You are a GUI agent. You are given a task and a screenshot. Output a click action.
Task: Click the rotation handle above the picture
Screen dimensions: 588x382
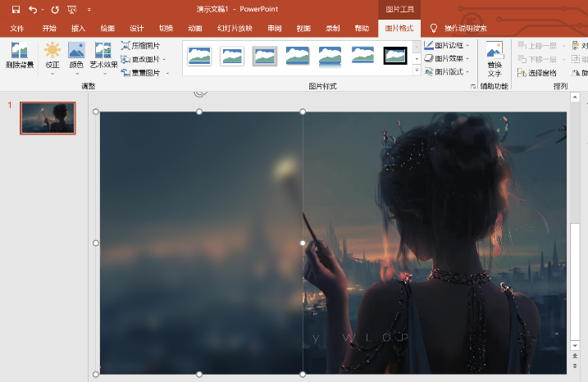200,93
